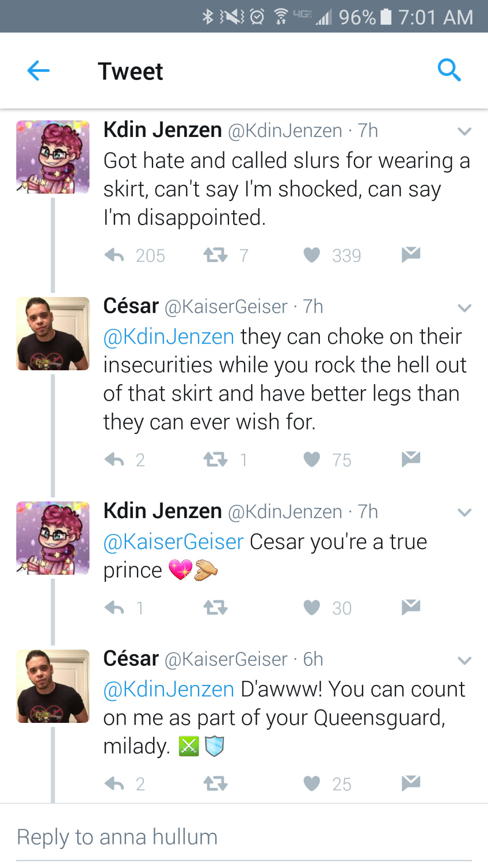The width and height of the screenshot is (488, 868).
Task: Reply to César's Queensguard tweet
Action: (114, 784)
